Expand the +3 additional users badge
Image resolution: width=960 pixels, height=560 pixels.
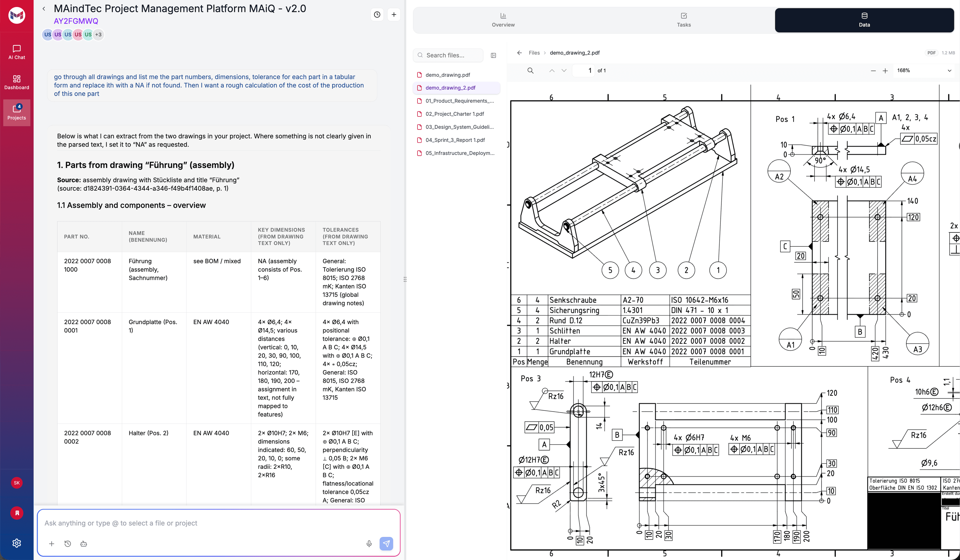(98, 34)
